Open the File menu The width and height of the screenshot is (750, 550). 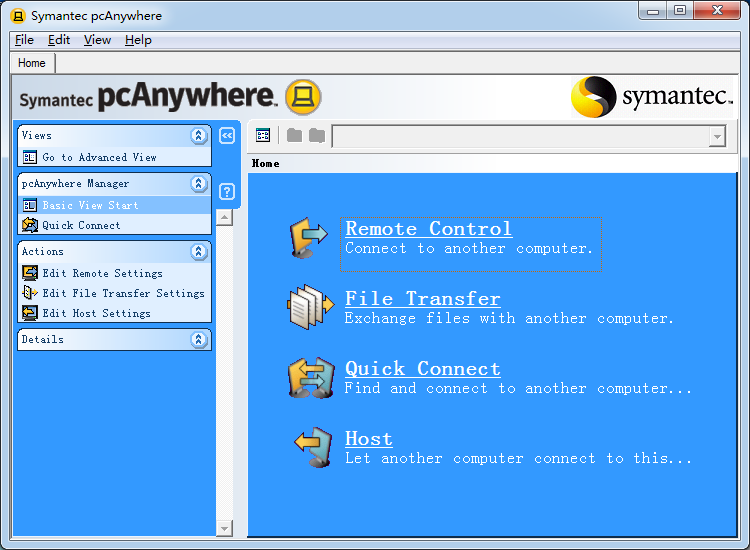(24, 40)
